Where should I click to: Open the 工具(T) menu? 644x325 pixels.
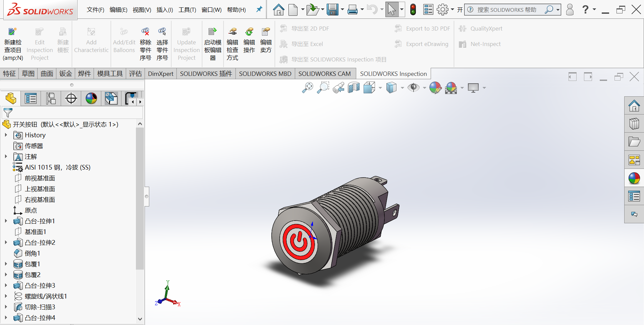[x=187, y=10]
